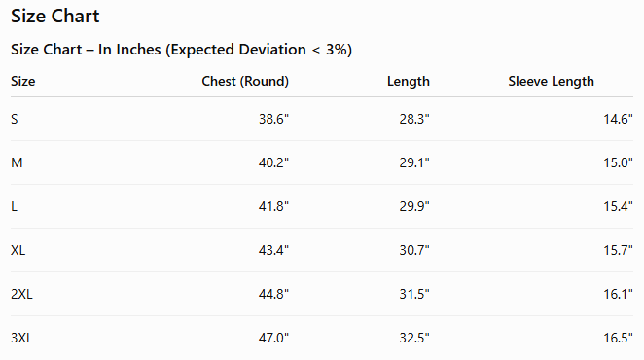Click the 16.1" sleeve length value
The image size is (644, 360).
pos(618,294)
